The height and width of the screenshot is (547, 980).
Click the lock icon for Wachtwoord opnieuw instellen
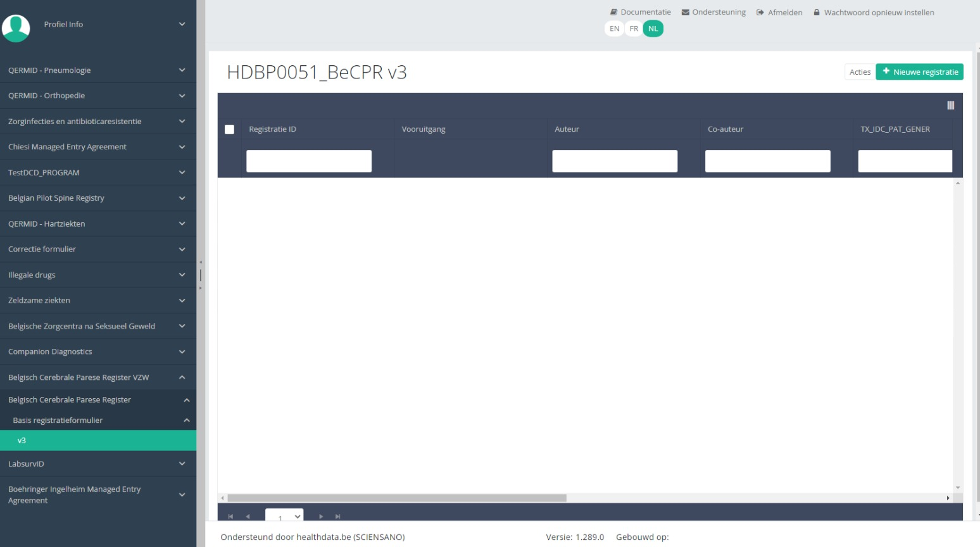pos(817,12)
